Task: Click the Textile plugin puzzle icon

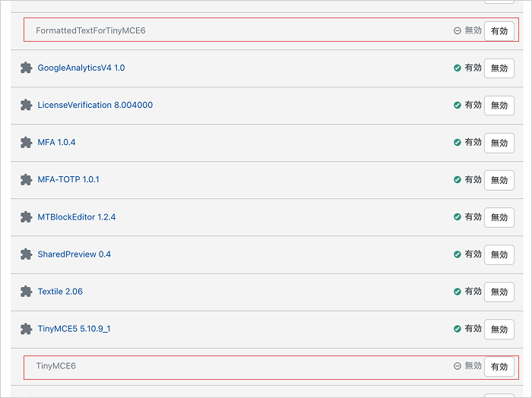Action: click(26, 292)
